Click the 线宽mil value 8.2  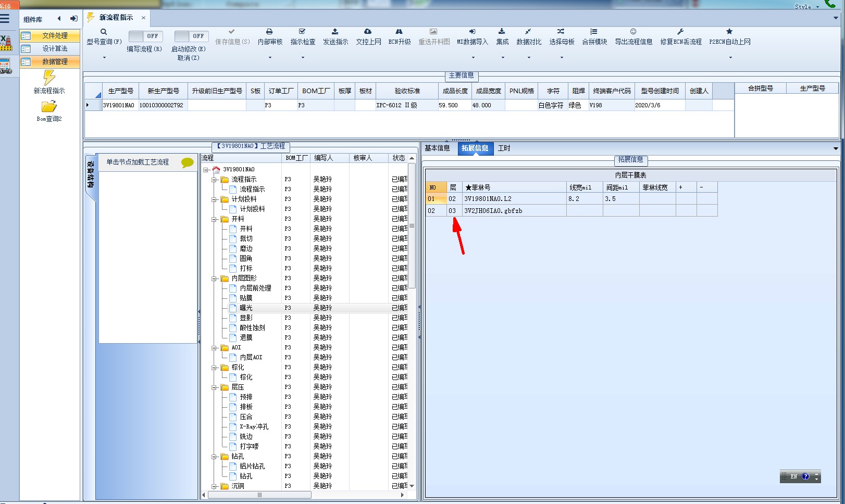(585, 199)
